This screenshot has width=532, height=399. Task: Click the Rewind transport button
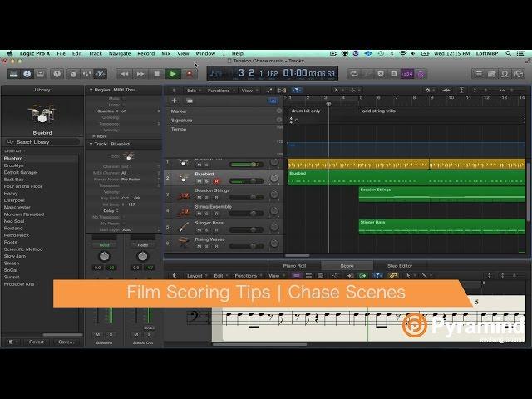coord(125,74)
